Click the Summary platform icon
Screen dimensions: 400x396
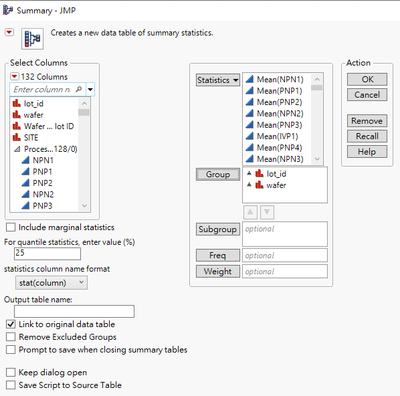(x=32, y=39)
